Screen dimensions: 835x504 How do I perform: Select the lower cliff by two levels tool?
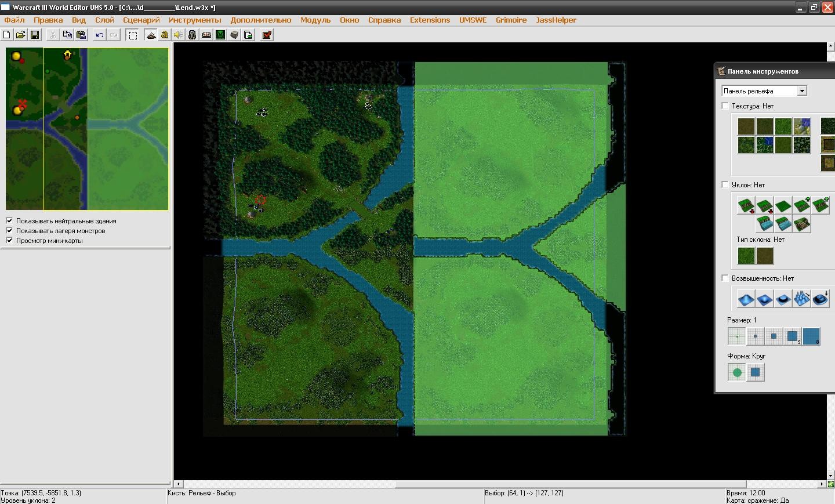pos(746,205)
